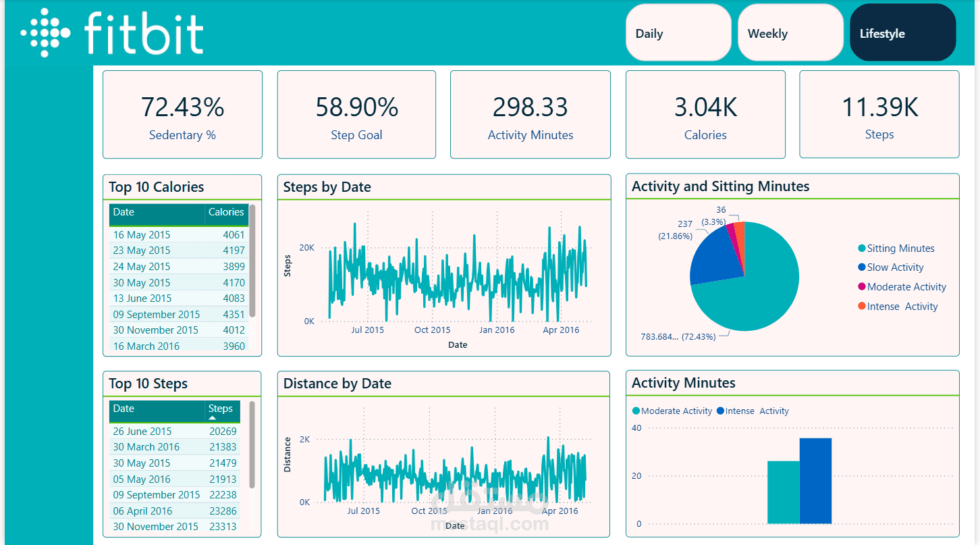This screenshot has height=545, width=980.
Task: Click the Top 10 Calories table scrollbar
Action: point(252,261)
